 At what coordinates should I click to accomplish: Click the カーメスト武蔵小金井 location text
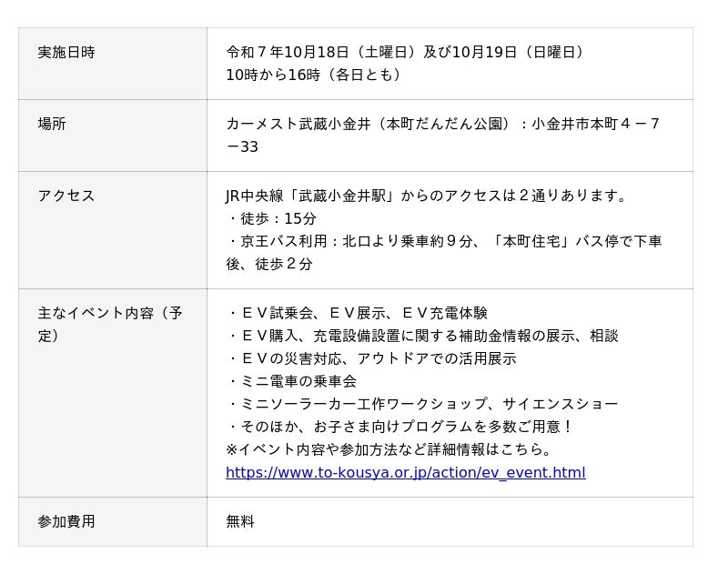tap(443, 124)
